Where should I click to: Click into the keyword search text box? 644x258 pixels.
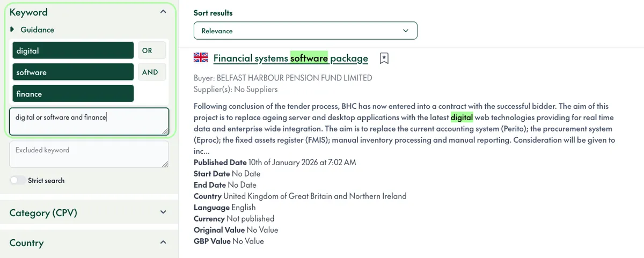89,121
